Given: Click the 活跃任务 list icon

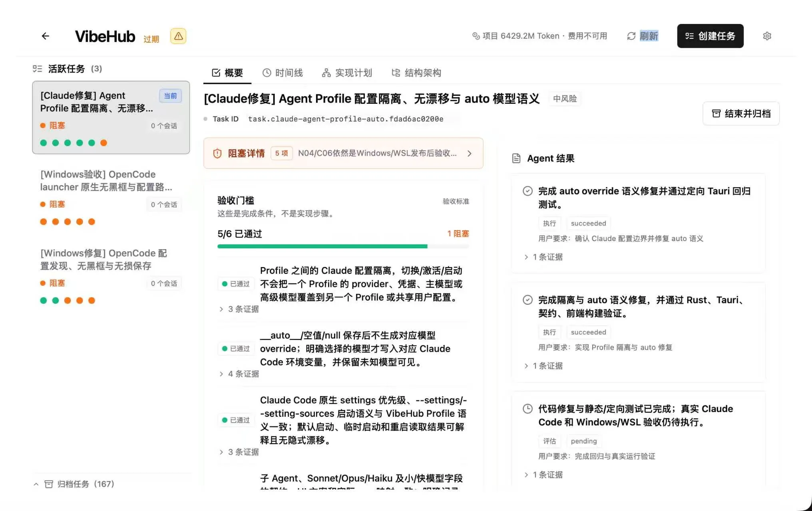Looking at the screenshot, I should point(38,69).
